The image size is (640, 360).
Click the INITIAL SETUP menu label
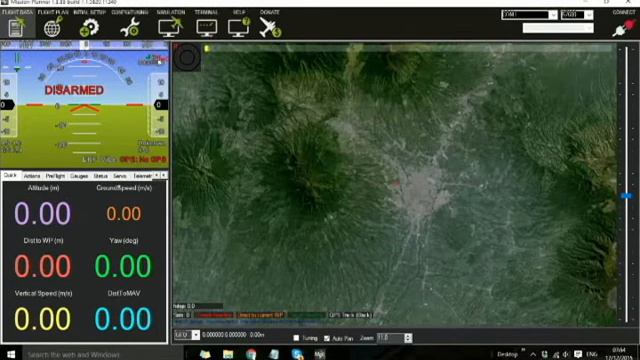point(89,12)
